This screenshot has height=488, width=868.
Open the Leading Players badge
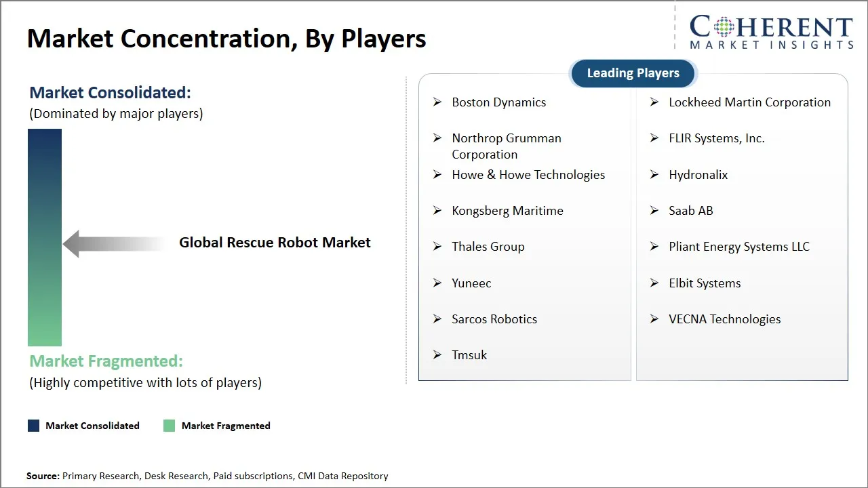pos(632,73)
